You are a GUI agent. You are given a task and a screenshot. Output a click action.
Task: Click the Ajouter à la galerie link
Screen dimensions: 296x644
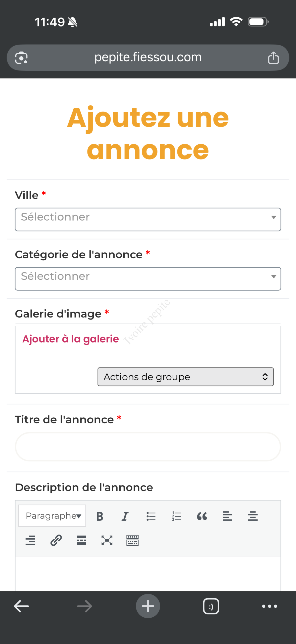(x=71, y=339)
